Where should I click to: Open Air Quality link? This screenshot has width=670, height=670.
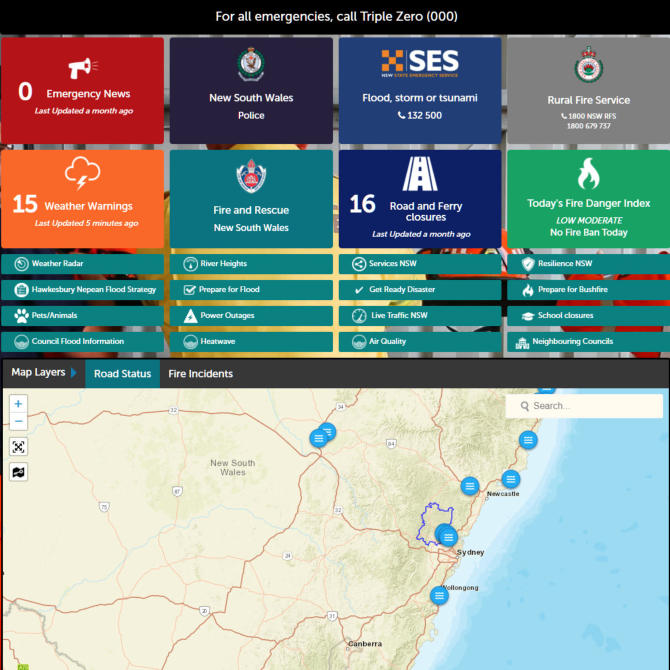[420, 342]
